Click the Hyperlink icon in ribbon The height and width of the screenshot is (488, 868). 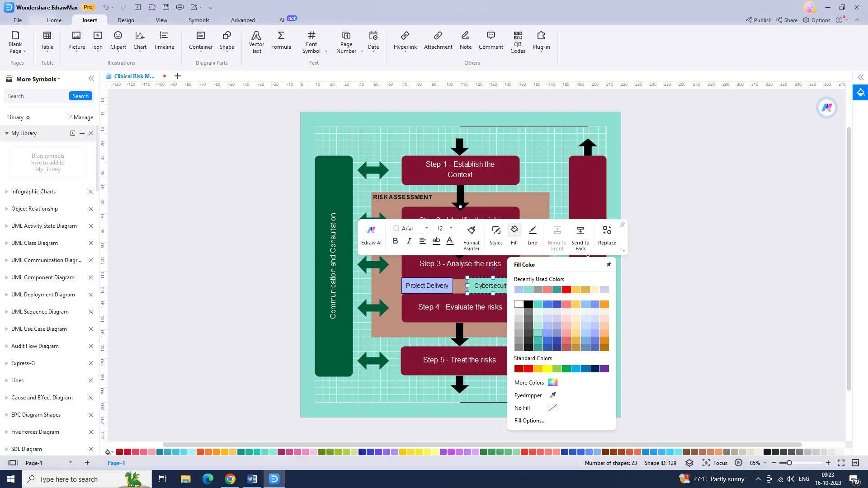[x=406, y=40]
